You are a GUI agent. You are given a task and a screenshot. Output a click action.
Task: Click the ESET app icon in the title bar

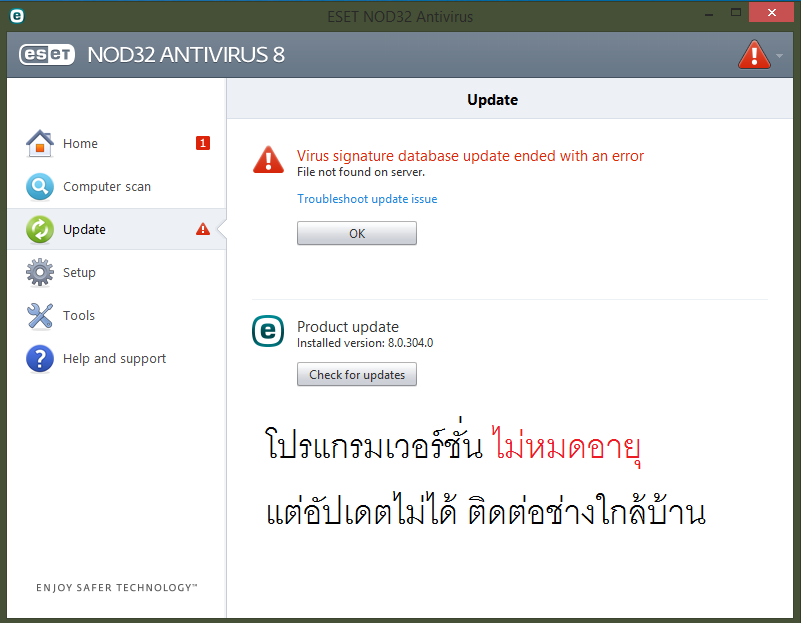[17, 16]
